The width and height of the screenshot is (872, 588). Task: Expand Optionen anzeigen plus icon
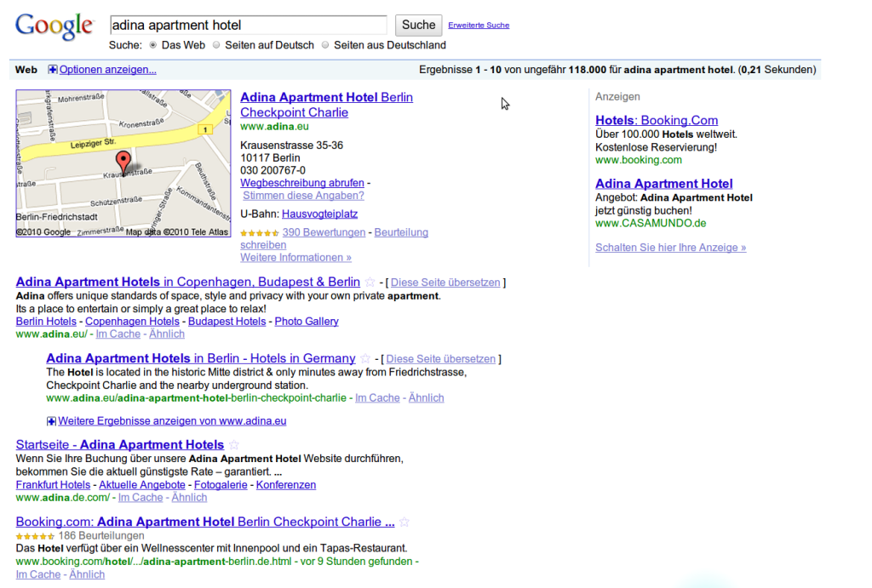52,70
